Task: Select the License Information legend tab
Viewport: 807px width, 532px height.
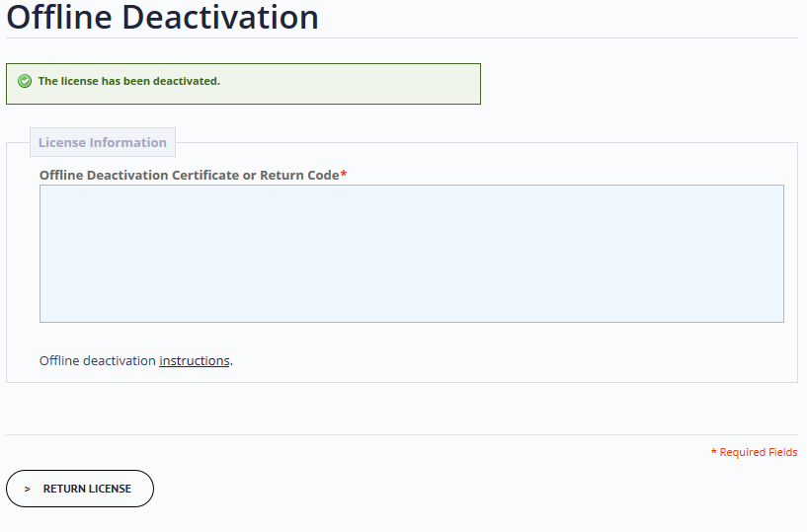Action: [103, 142]
